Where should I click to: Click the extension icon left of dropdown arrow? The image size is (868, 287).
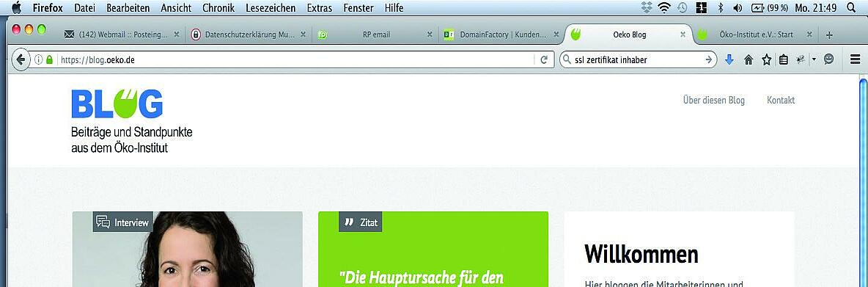[801, 60]
